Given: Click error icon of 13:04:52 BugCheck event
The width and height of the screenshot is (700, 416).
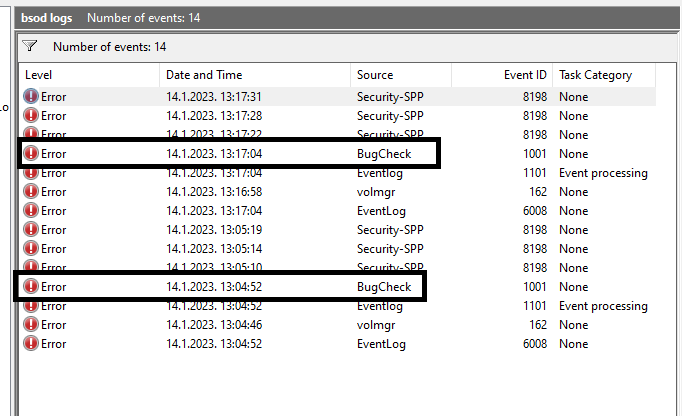Looking at the screenshot, I should [x=31, y=287].
